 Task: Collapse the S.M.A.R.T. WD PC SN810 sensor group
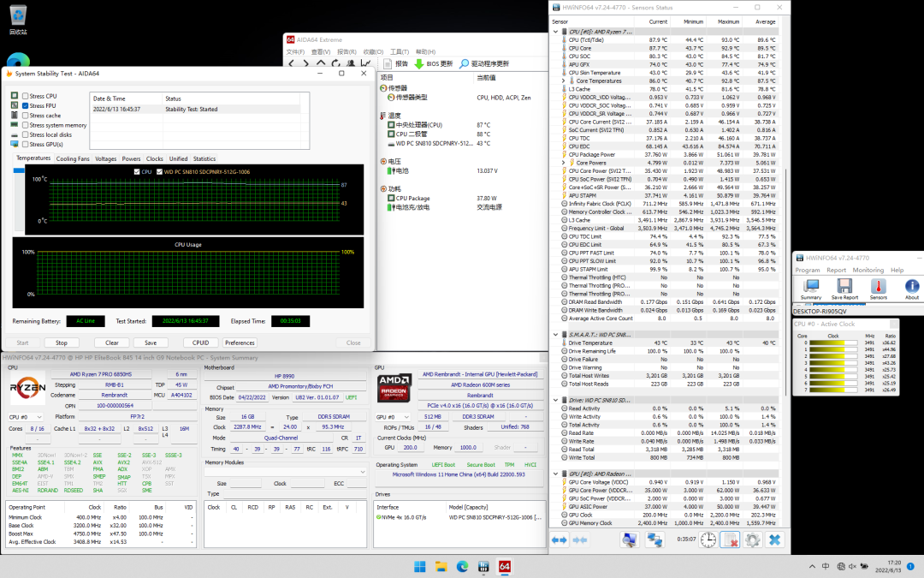(x=557, y=335)
